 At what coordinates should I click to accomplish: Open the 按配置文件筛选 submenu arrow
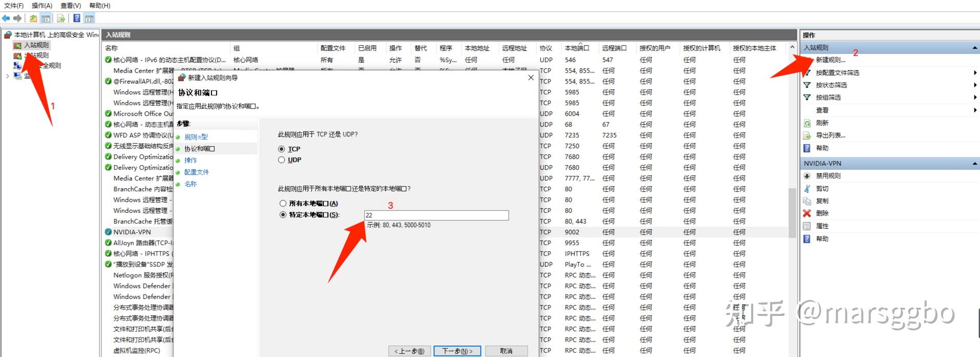975,73
